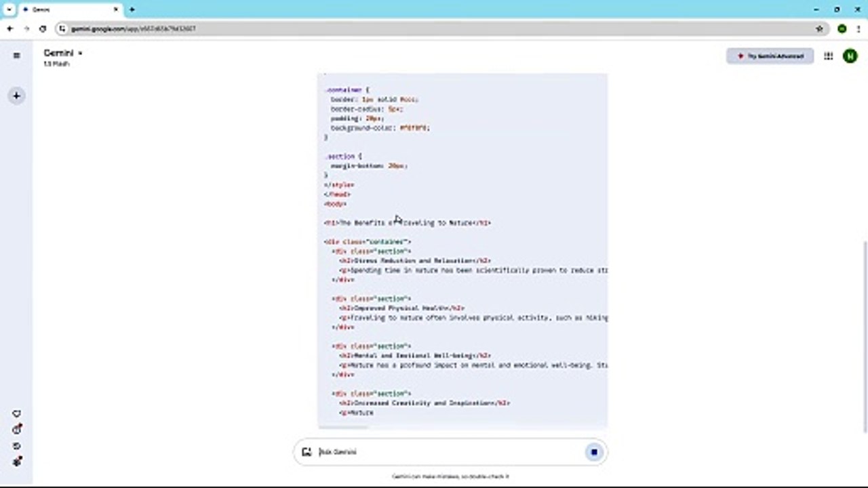
Task: View site information icon in address bar
Action: 62,28
